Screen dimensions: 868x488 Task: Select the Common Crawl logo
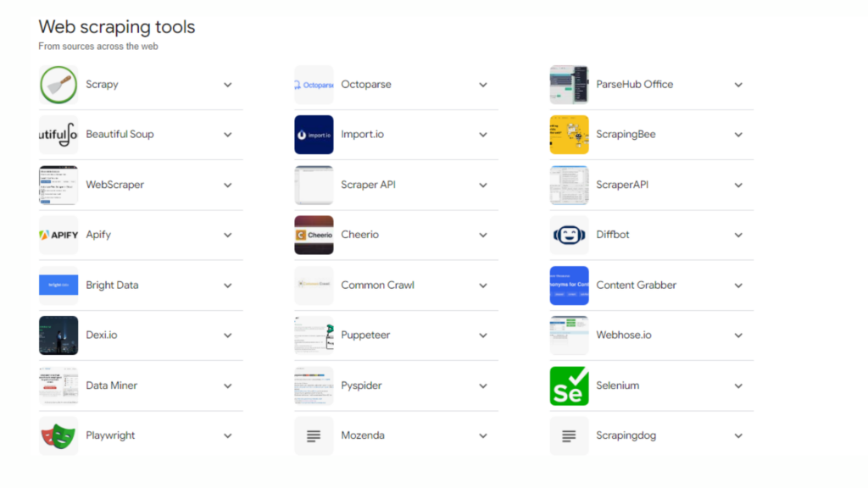(x=314, y=285)
